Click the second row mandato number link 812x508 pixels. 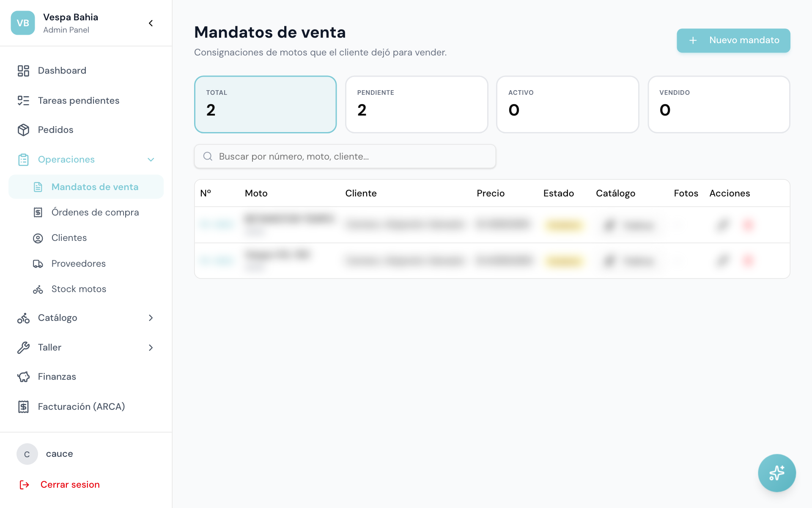(x=216, y=260)
